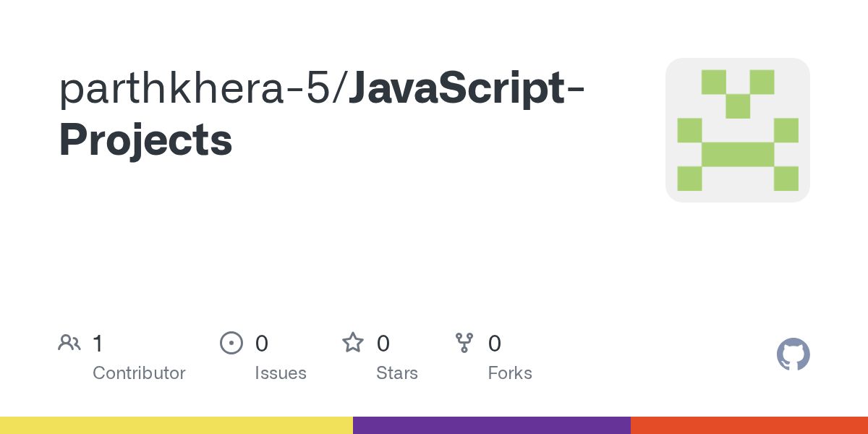Click the Issues circle-dot icon

tap(231, 343)
